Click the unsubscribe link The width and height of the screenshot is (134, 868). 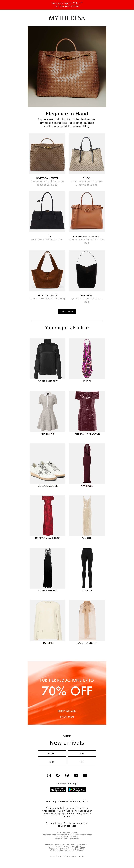[x=49, y=811]
